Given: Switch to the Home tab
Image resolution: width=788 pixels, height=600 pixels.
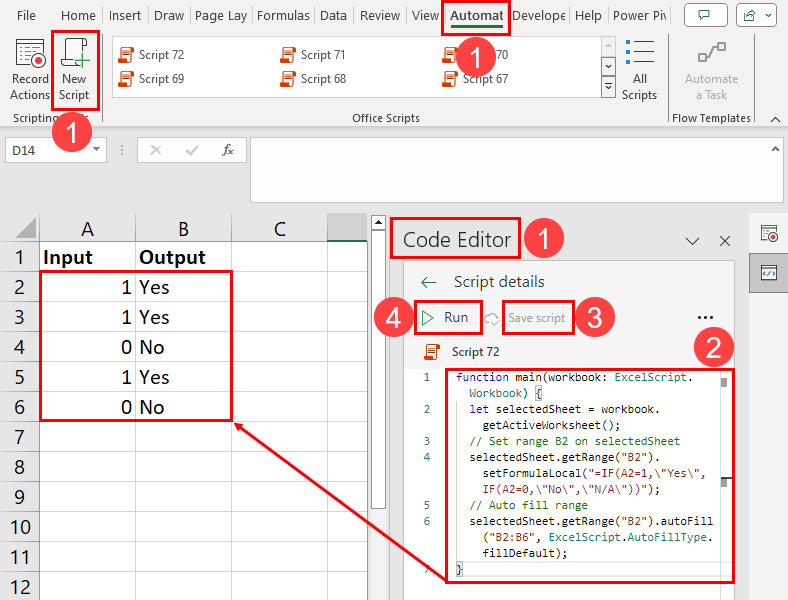Looking at the screenshot, I should [78, 16].
